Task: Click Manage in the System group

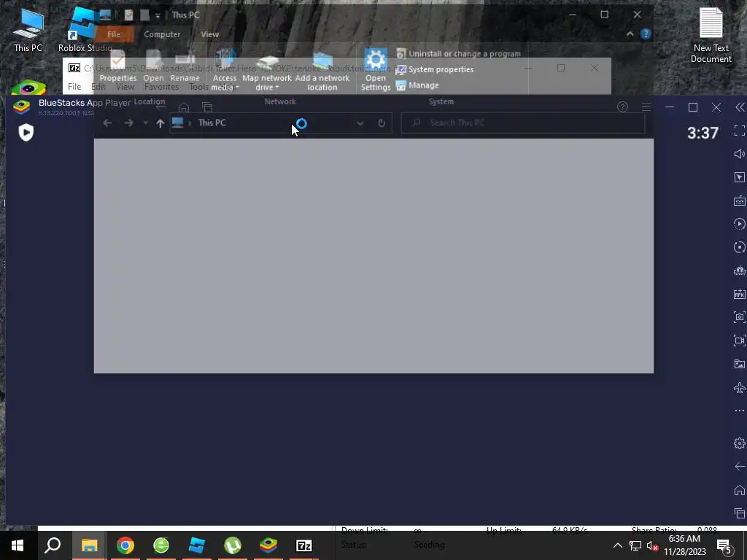Action: (x=417, y=85)
